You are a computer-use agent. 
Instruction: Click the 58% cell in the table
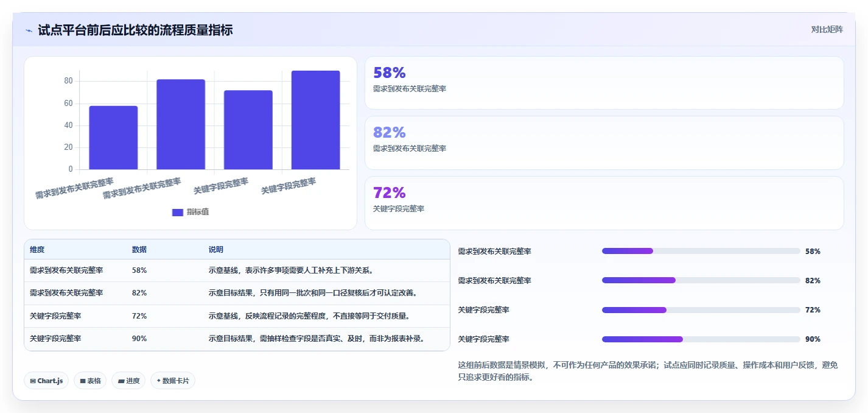coord(139,270)
